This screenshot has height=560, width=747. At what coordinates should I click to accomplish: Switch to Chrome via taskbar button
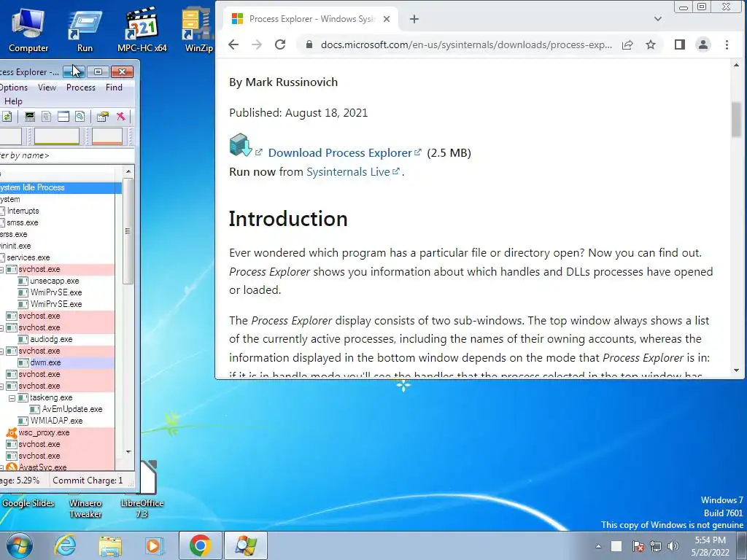pyautogui.click(x=200, y=545)
